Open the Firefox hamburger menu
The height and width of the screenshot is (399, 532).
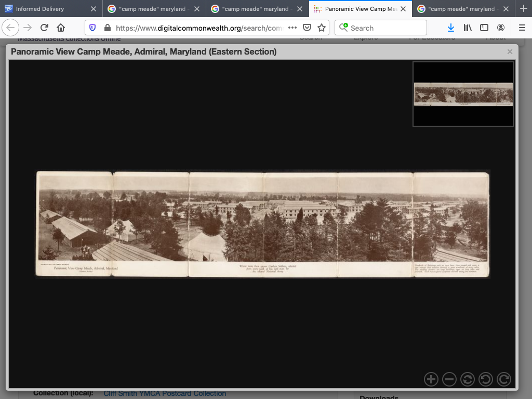click(522, 28)
